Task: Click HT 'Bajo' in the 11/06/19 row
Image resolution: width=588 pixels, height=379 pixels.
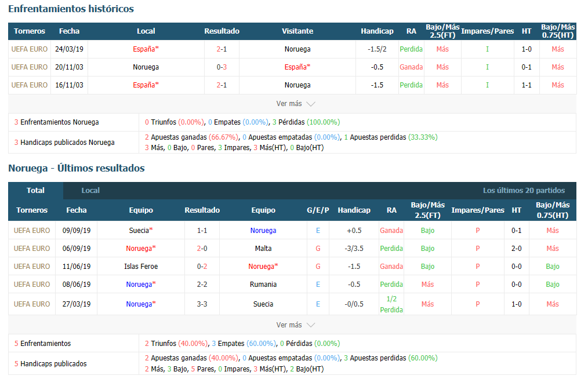Action: (553, 267)
